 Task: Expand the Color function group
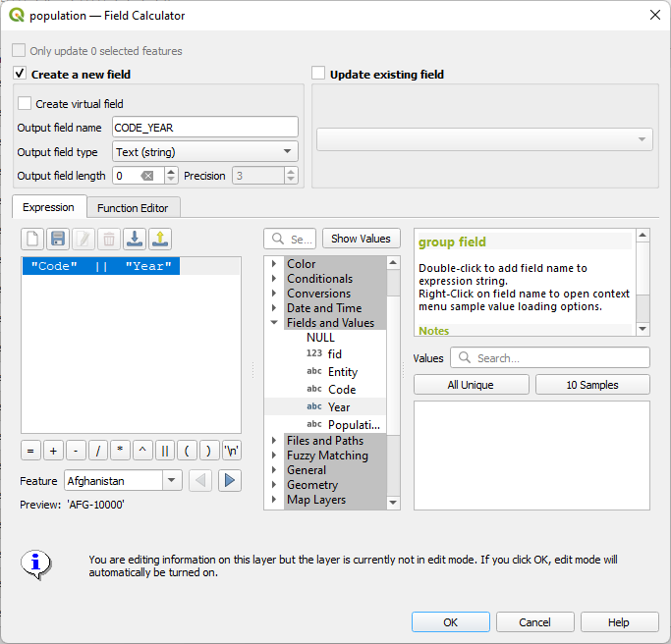(x=274, y=264)
